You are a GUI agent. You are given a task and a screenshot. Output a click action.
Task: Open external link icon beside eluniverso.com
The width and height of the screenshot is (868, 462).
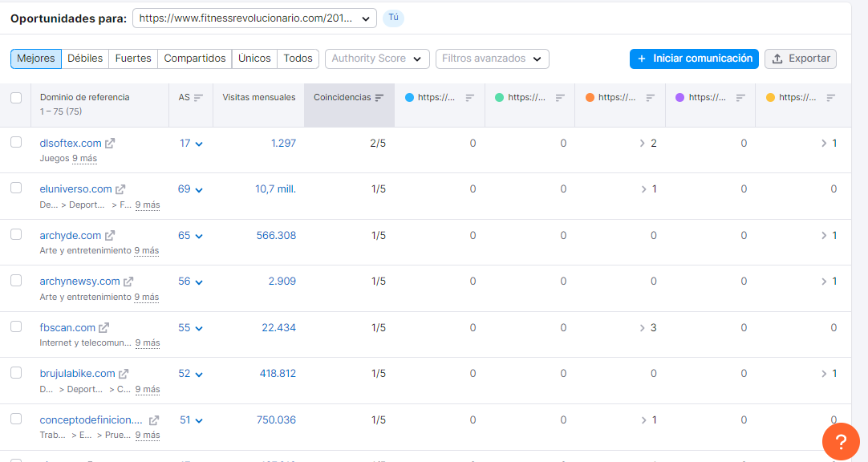click(x=120, y=189)
